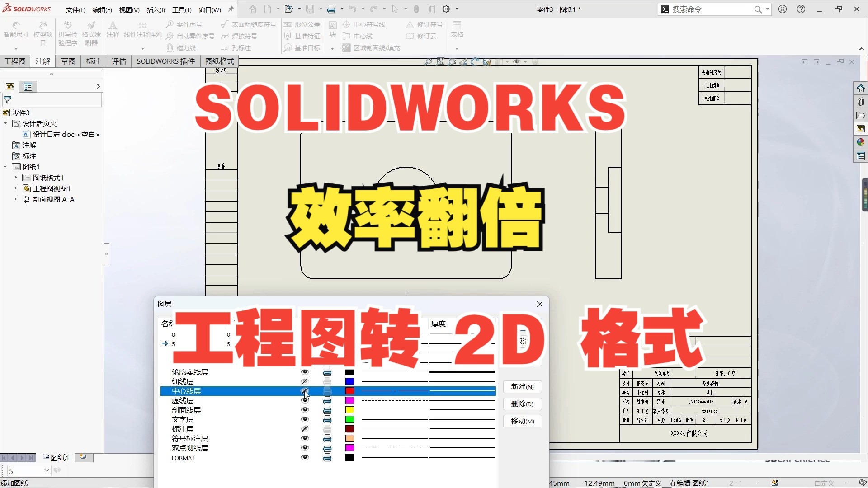Open the layer dropdown showing 5
This screenshot has height=488, width=868.
(x=47, y=470)
